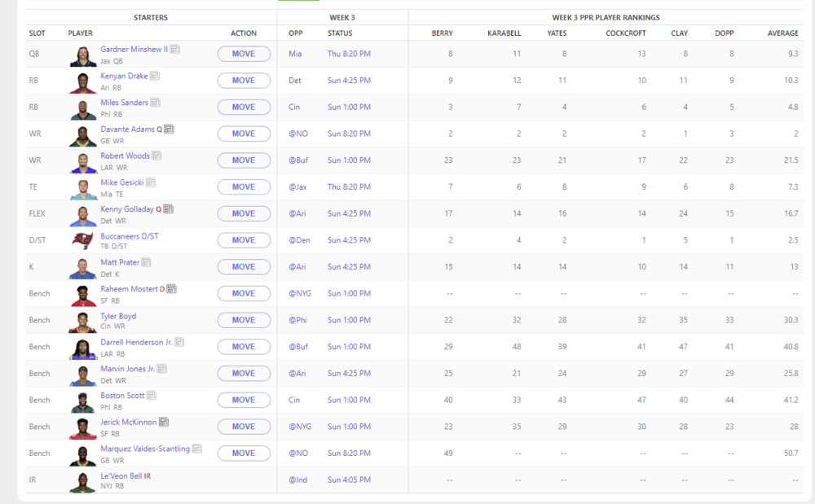
Task: Move Gardner Minshew II from QB slot
Action: coord(244,54)
